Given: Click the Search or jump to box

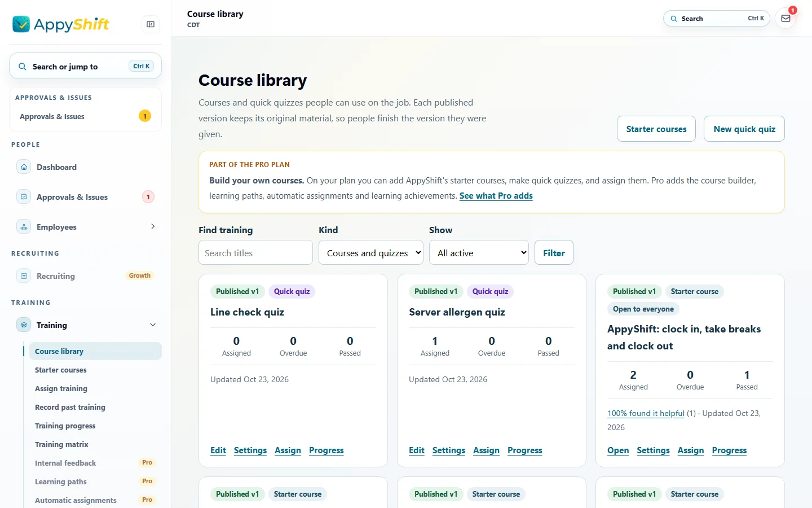Looking at the screenshot, I should [x=85, y=66].
